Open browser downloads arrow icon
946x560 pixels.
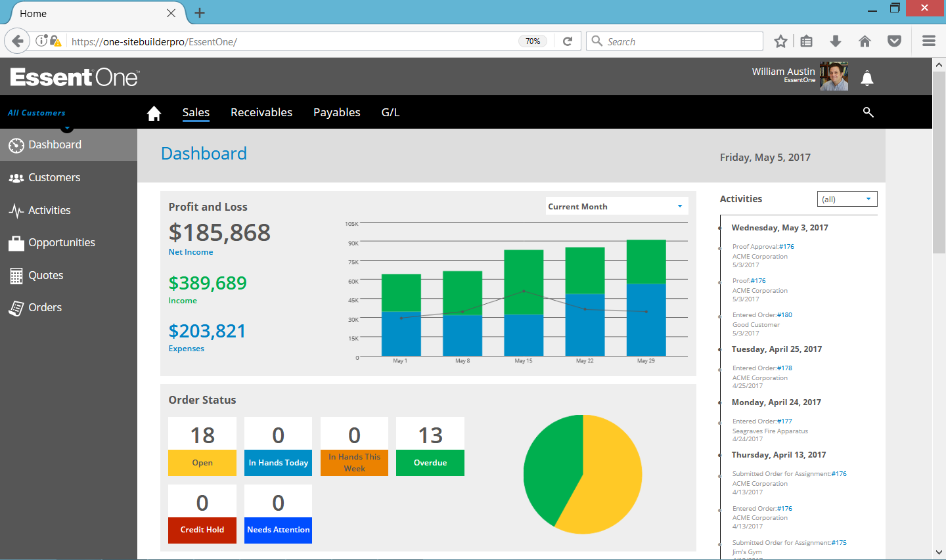pos(836,41)
